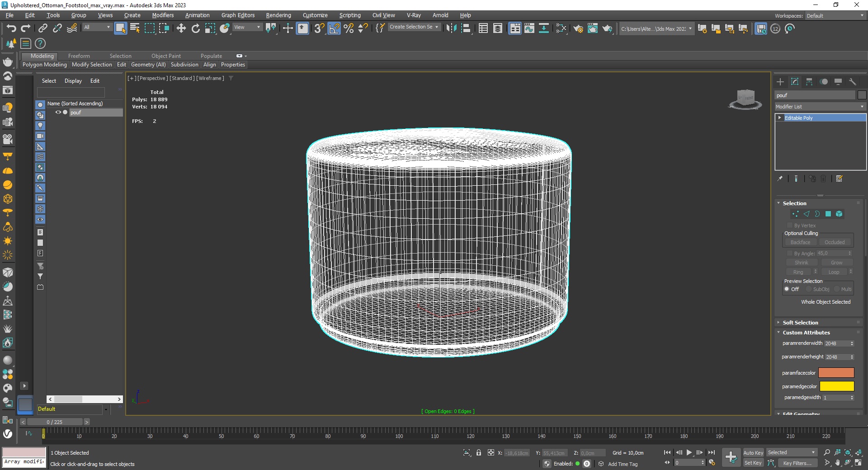This screenshot has height=470, width=868.
Task: Open the Utilities command panel wrench
Action: [853, 82]
